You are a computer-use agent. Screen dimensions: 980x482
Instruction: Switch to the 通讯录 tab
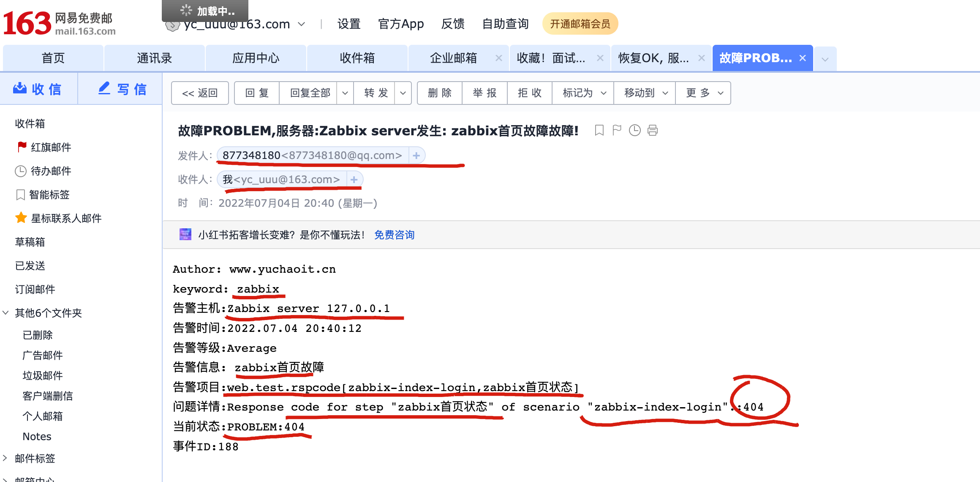tap(155, 58)
